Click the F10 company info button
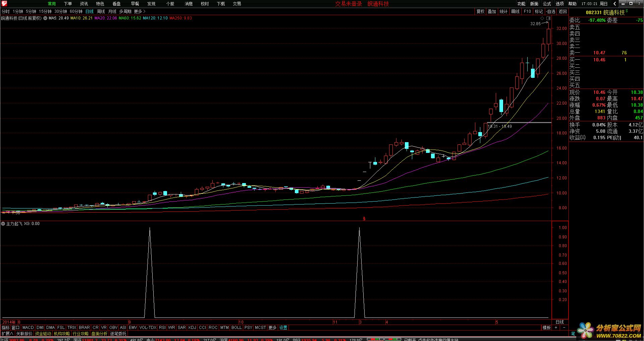 coord(527,11)
